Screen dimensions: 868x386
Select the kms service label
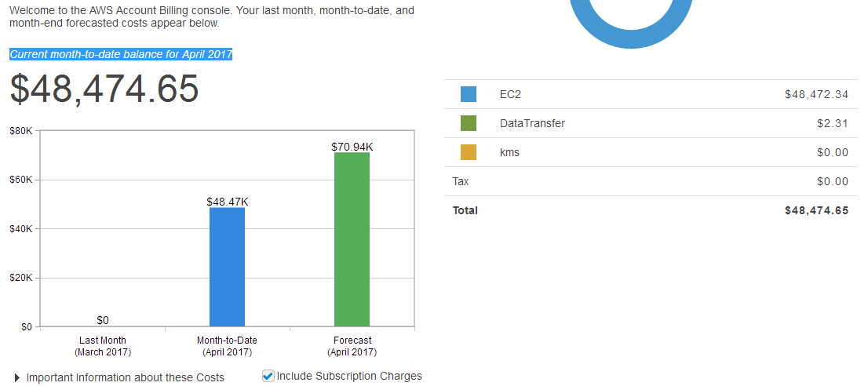(509, 152)
